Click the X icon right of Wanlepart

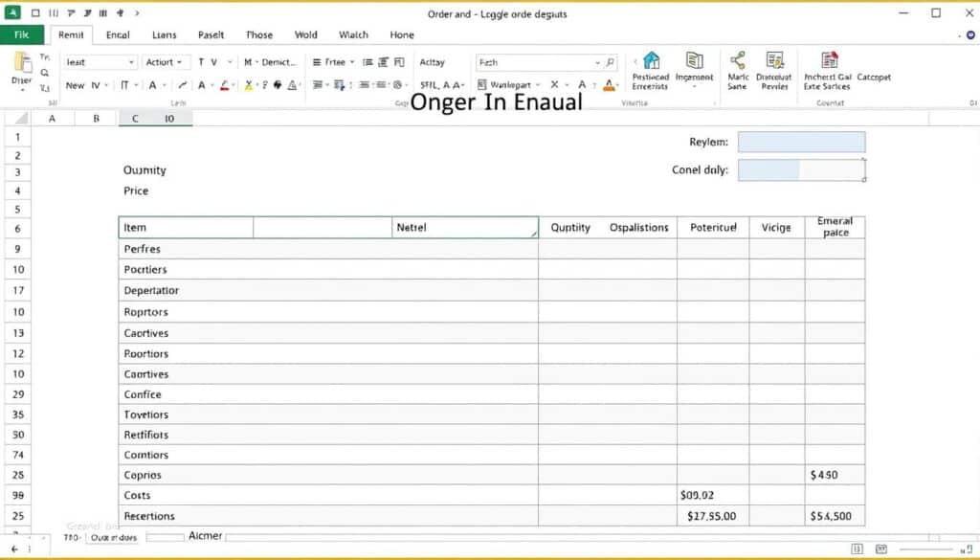coord(554,84)
